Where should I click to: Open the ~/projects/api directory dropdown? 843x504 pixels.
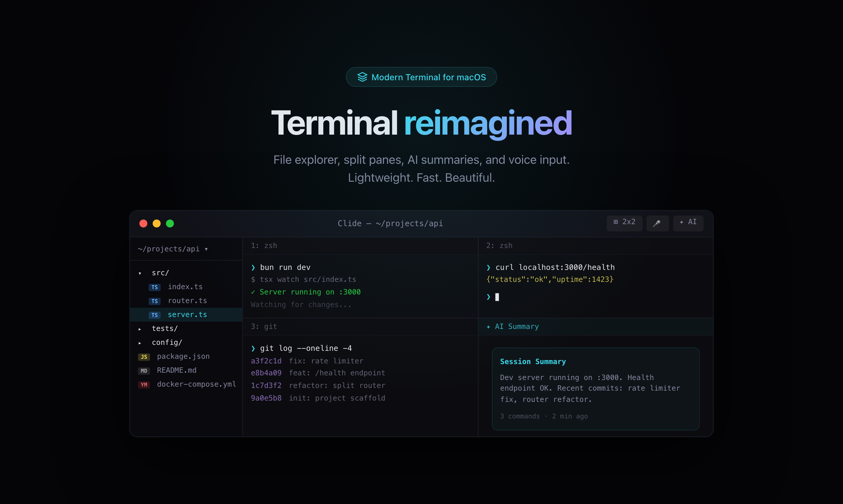coord(173,249)
